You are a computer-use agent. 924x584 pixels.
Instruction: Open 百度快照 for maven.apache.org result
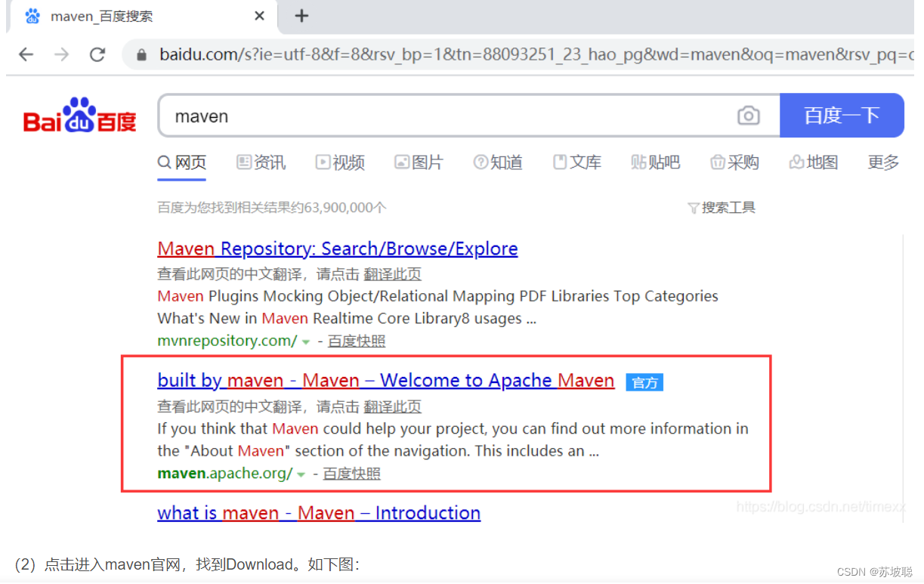pos(352,474)
